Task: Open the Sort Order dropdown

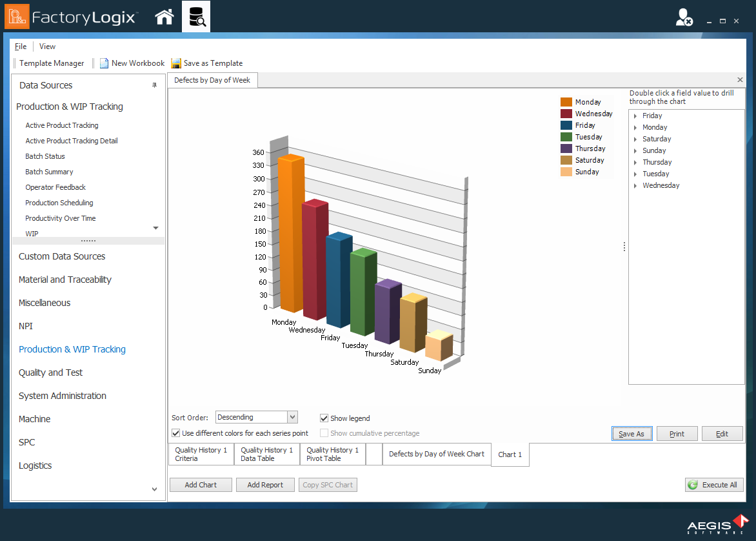Action: 292,417
